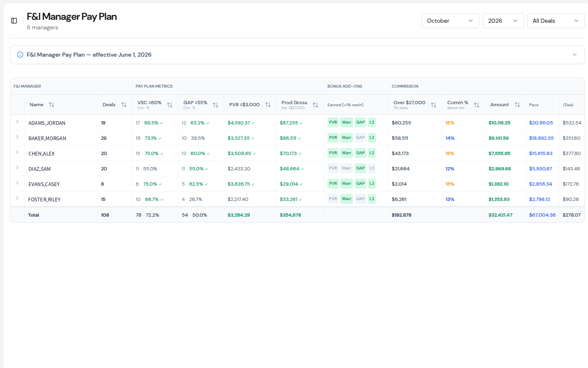The height and width of the screenshot is (368, 588).
Task: Click PVR badge in ADAMS,JORDAN row
Action: tap(333, 122)
